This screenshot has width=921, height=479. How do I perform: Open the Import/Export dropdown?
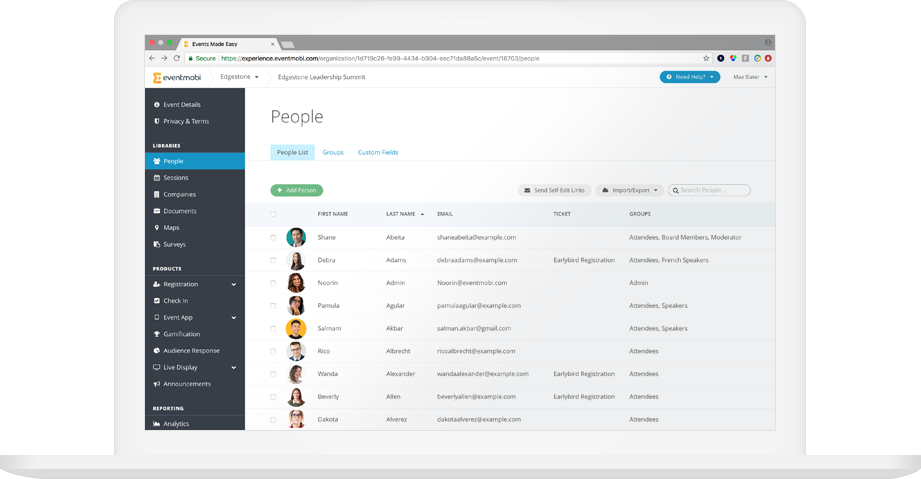click(630, 190)
